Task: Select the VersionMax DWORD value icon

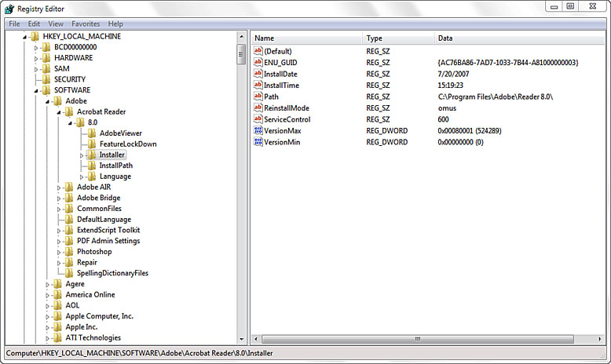Action: click(x=258, y=130)
